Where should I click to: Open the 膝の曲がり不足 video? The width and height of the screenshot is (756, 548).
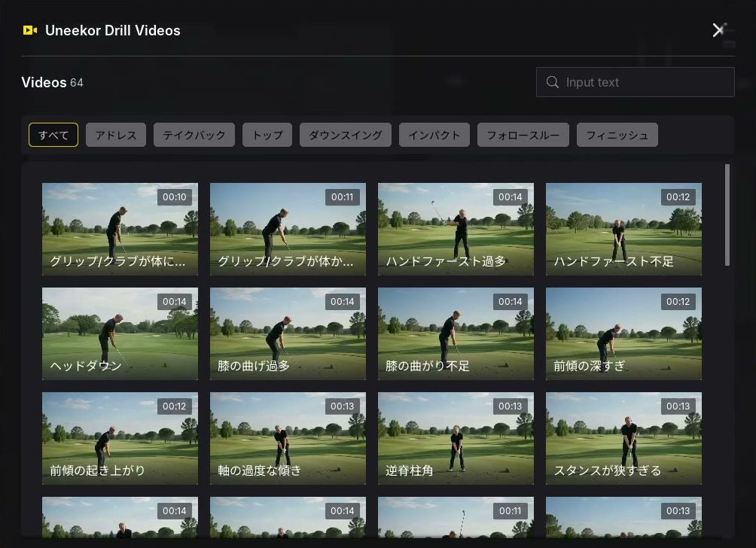(456, 333)
